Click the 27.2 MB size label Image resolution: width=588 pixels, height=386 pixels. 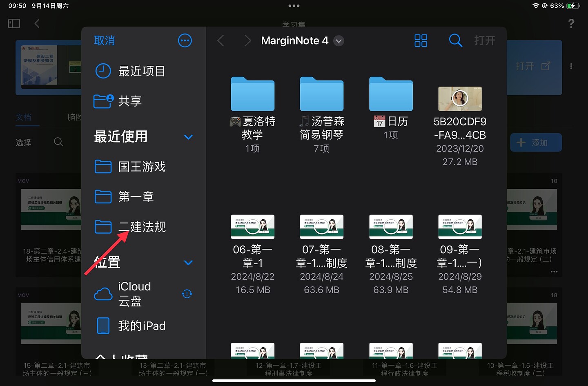click(x=460, y=162)
